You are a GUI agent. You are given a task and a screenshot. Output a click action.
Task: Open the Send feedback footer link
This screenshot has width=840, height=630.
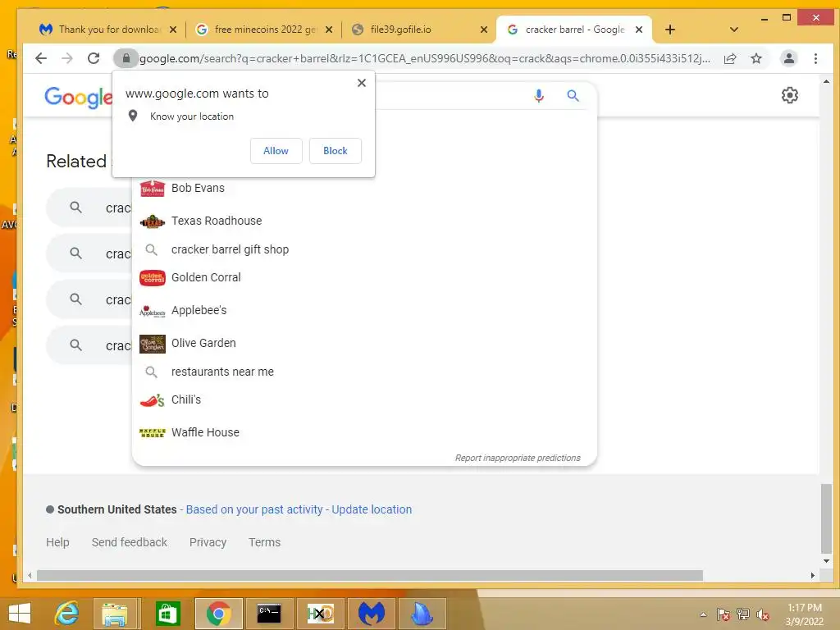(129, 542)
